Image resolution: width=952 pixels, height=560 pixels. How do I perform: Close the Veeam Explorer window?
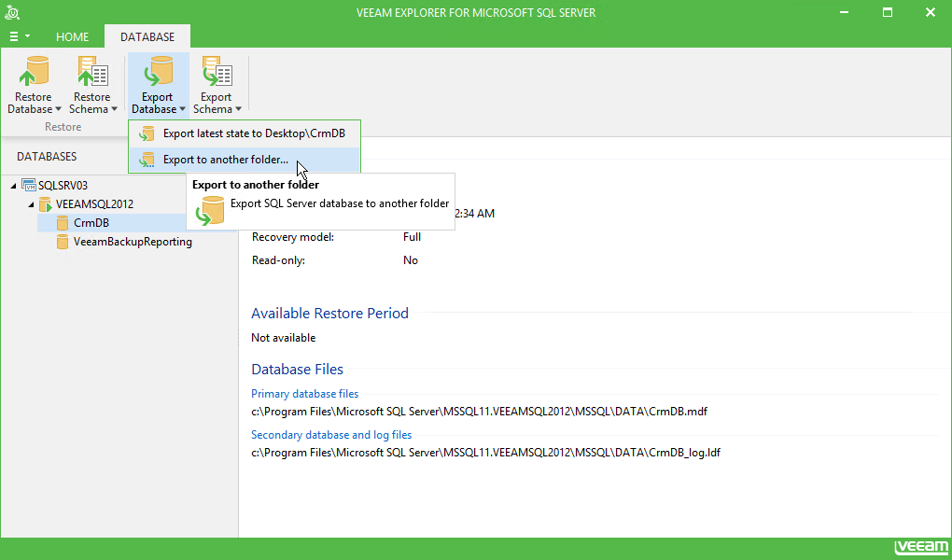(931, 13)
